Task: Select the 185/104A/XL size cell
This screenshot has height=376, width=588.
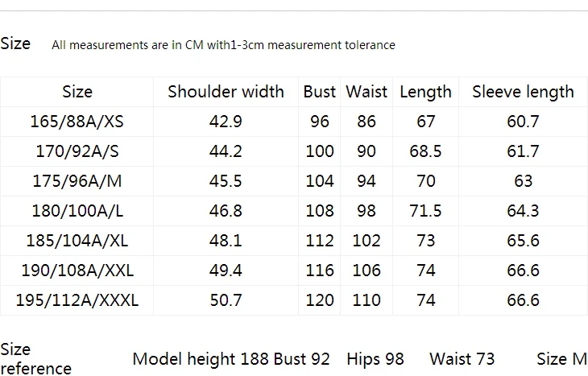Action: [x=77, y=240]
